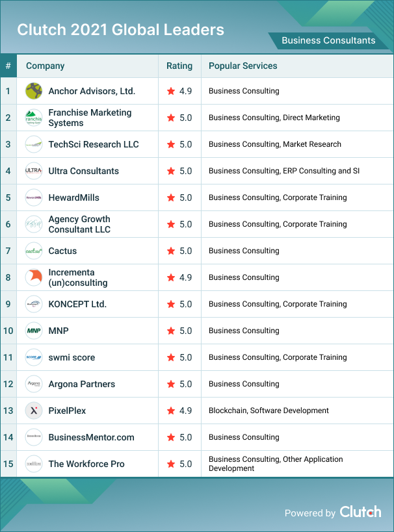Click the HewardMills logo
Viewport: 394px width, 532px height.
pyautogui.click(x=34, y=197)
